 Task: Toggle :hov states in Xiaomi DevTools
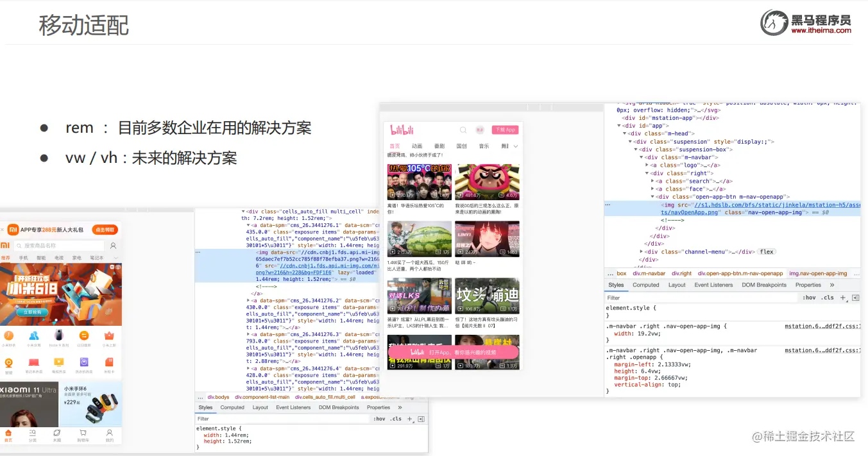coord(380,419)
